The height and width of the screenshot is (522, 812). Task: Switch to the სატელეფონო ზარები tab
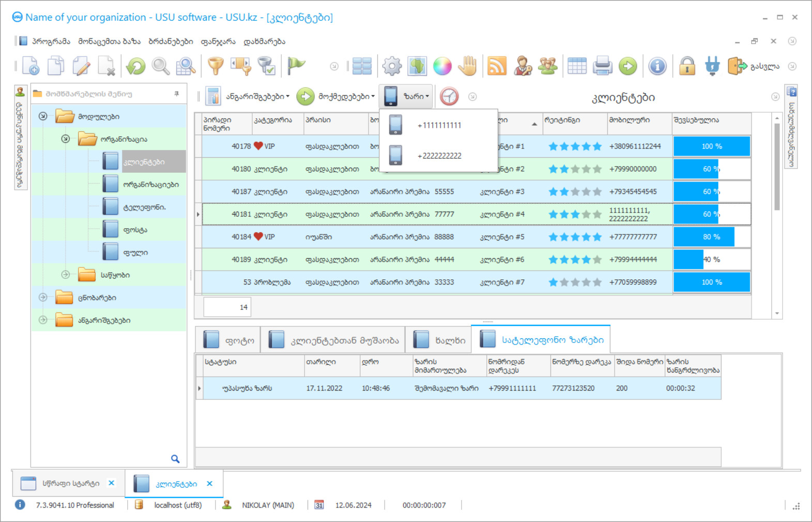[541, 339]
